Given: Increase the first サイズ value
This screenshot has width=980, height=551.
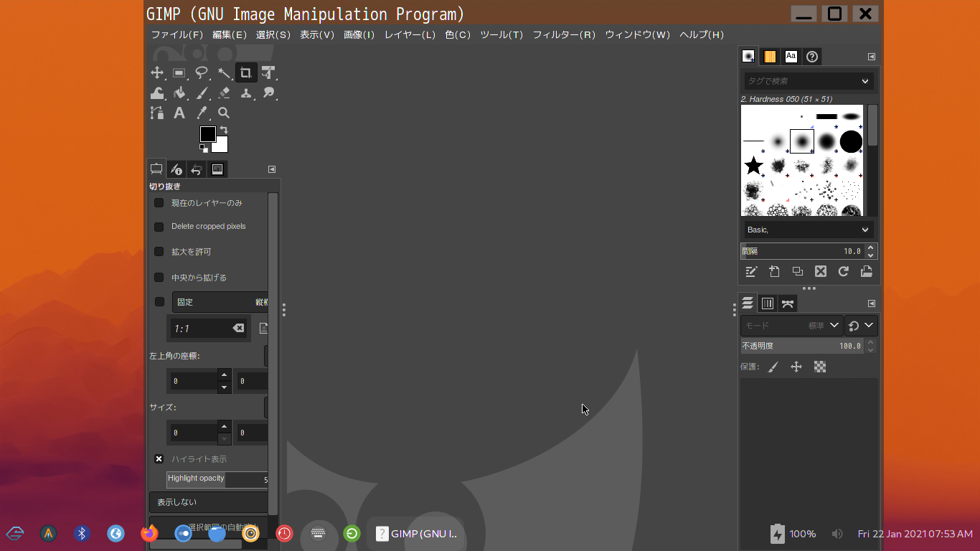Looking at the screenshot, I should pos(225,427).
